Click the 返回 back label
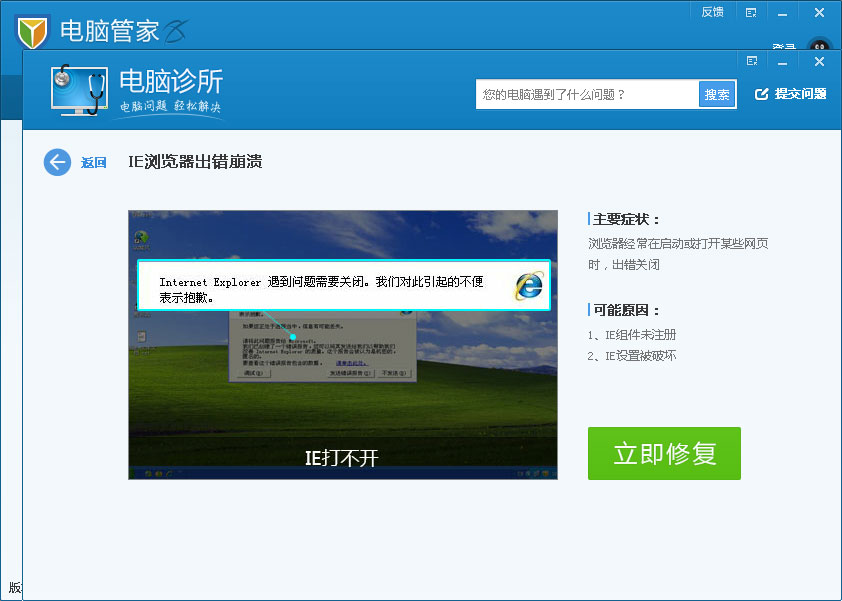842x601 pixels. (x=92, y=162)
